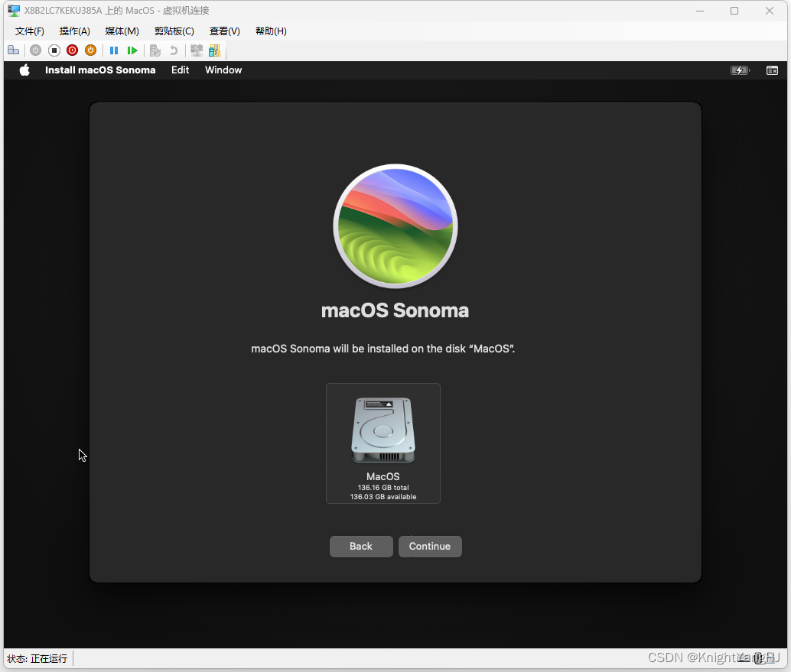Viewport: 791px width, 672px height.
Task: Open the Install macOS Sonoma menu
Action: pos(100,70)
